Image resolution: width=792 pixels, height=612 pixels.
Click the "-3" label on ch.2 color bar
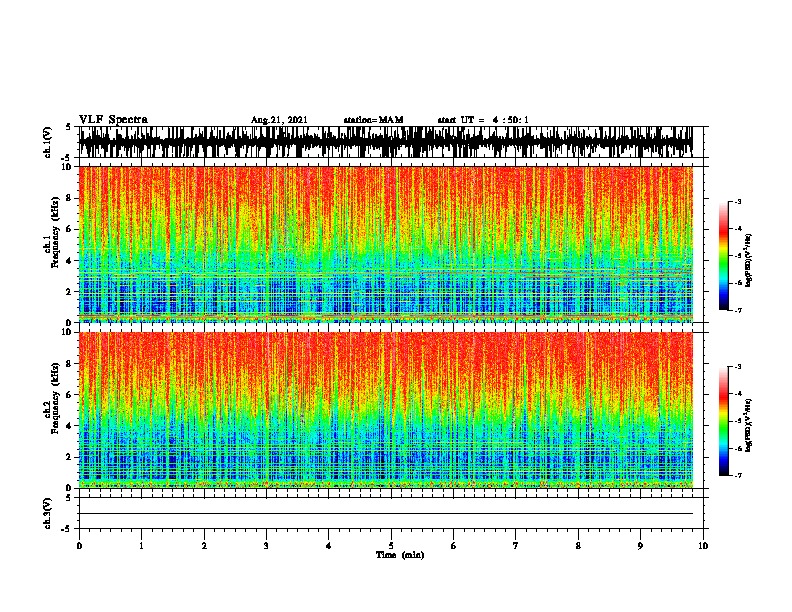tap(737, 367)
